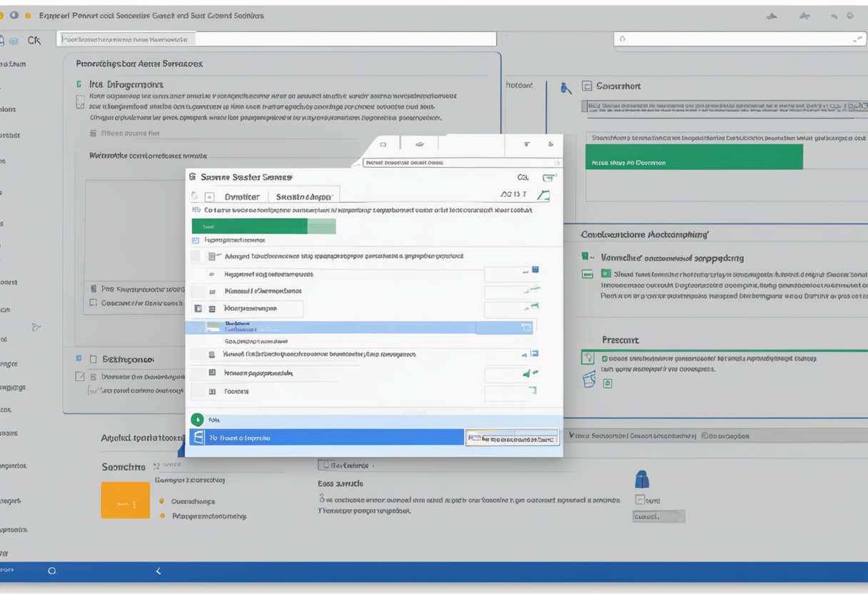Switch to the second tab in the sharing dialog
868x594 pixels.
click(x=303, y=196)
